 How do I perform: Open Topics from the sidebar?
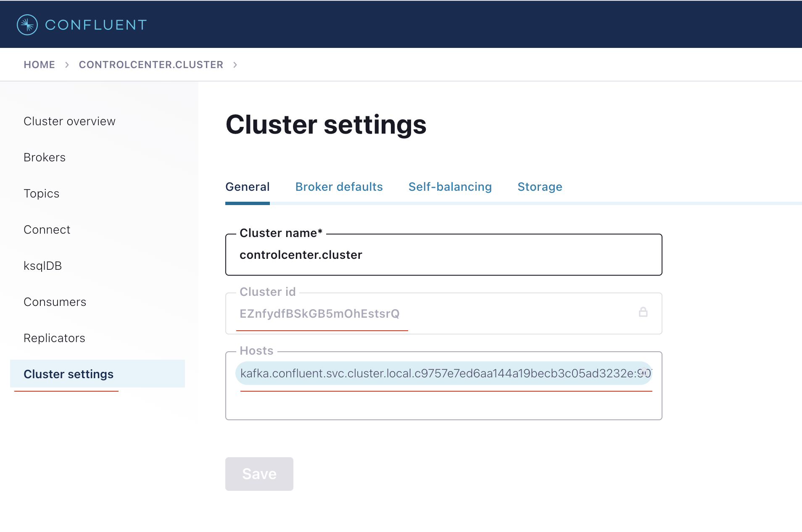(x=41, y=194)
